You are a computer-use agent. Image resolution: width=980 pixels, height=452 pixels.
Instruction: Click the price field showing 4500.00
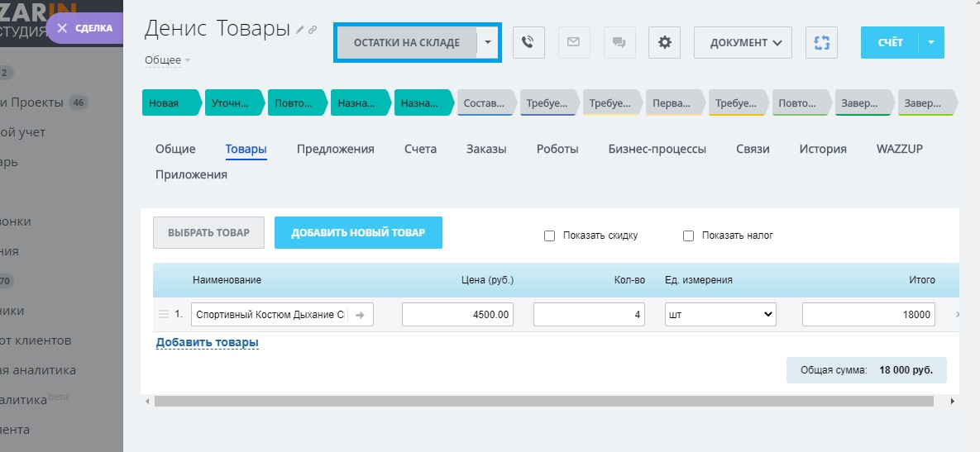[x=457, y=315]
